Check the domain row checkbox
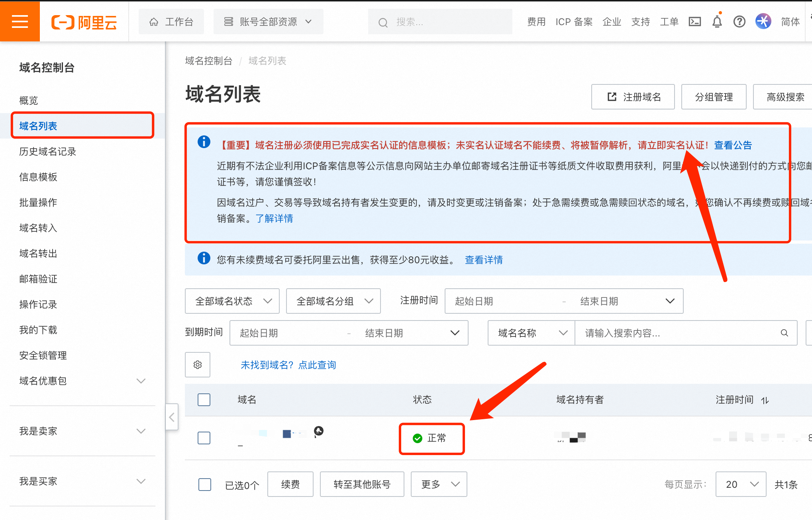This screenshot has width=812, height=520. (204, 438)
